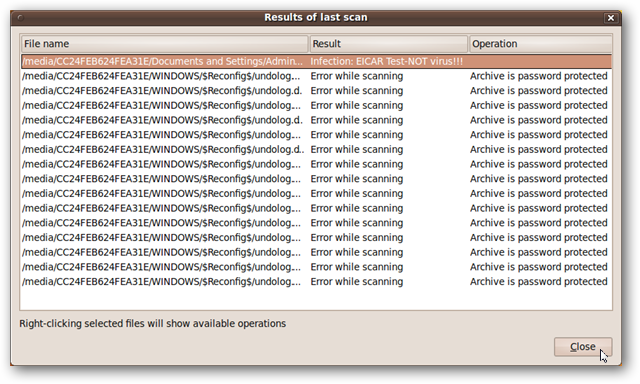Click the empty Operation cell of the infection row
The width and height of the screenshot is (640, 384).
[540, 62]
